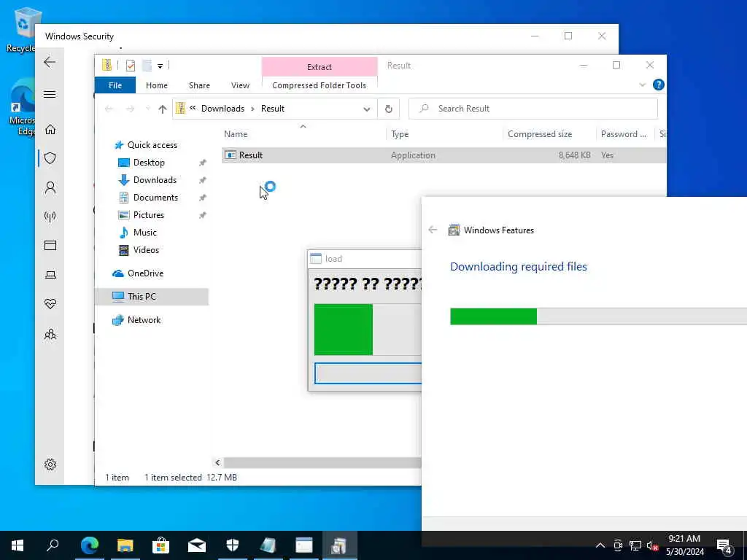
Task: Select Quick access in navigation pane
Action: click(x=152, y=145)
